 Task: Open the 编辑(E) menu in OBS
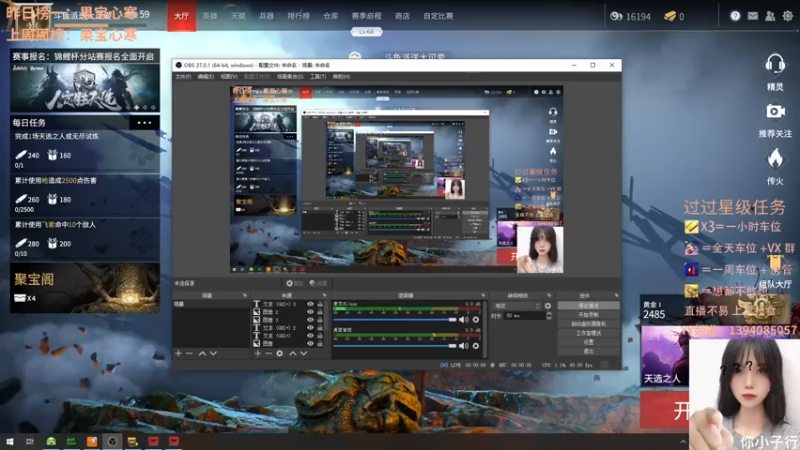pyautogui.click(x=206, y=77)
